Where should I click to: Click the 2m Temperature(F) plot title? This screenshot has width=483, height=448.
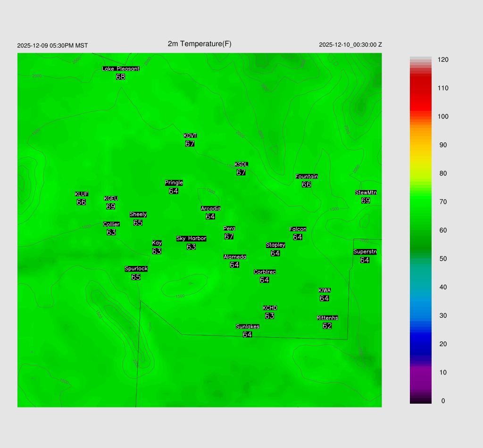[200, 44]
